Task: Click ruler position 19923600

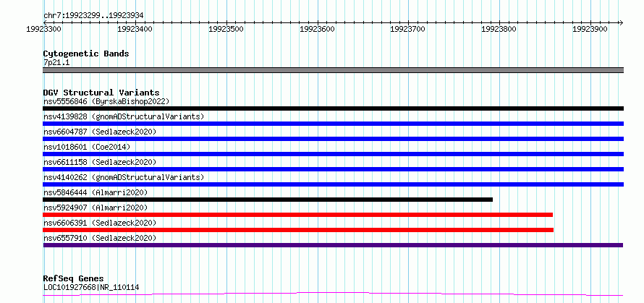Action: [x=317, y=29]
